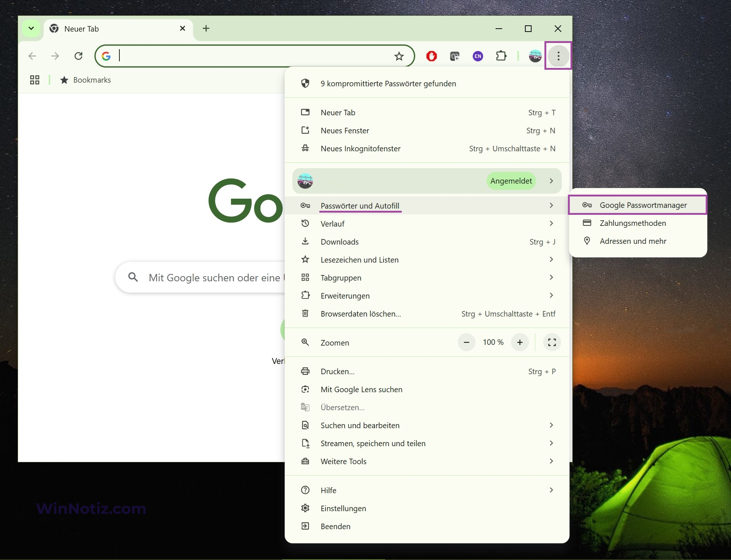
Task: Click the 100 % zoom value
Action: 493,342
